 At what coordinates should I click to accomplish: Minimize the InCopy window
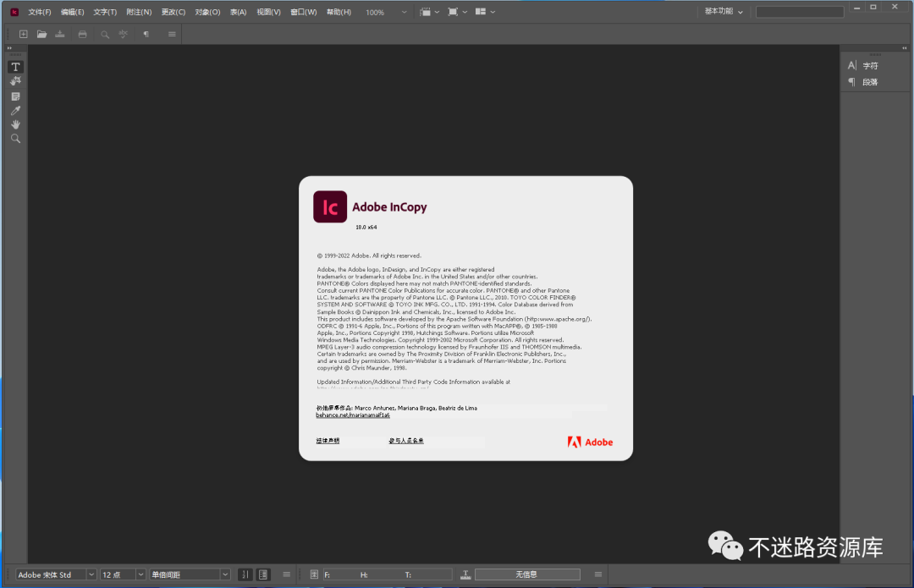pos(856,8)
